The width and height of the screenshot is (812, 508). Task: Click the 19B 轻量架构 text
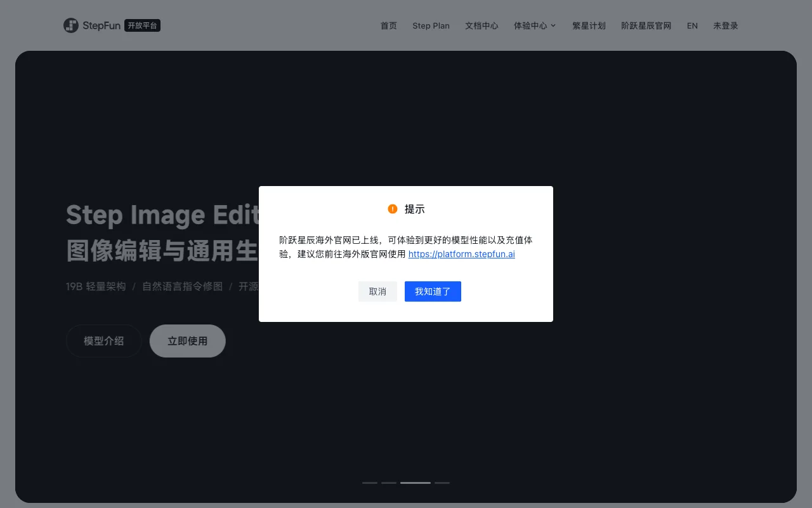pyautogui.click(x=96, y=286)
